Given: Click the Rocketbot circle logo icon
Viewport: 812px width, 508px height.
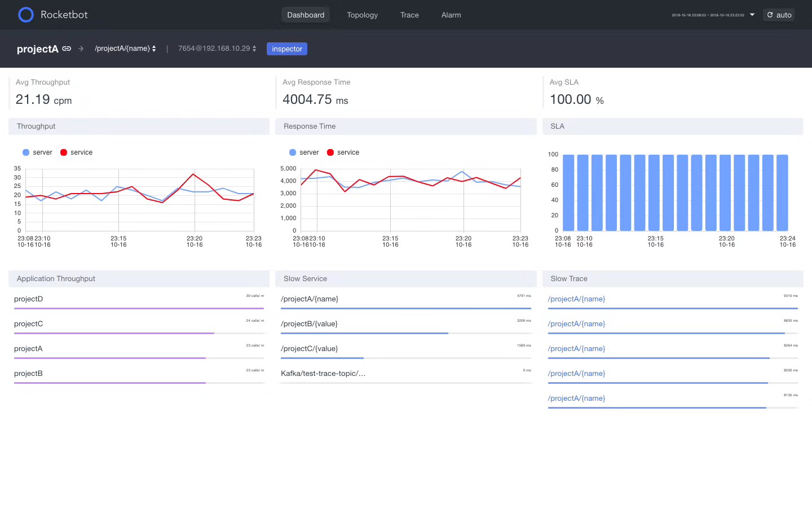Looking at the screenshot, I should click(x=26, y=15).
